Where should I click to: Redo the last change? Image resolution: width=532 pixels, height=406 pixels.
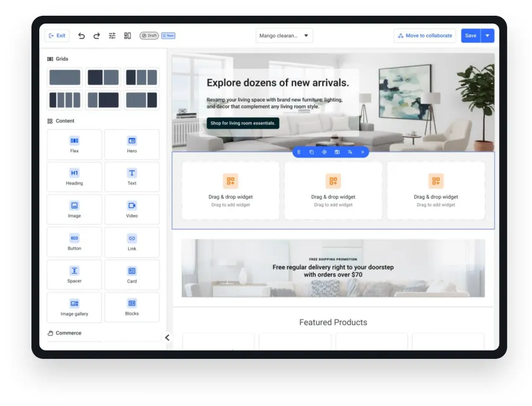97,36
